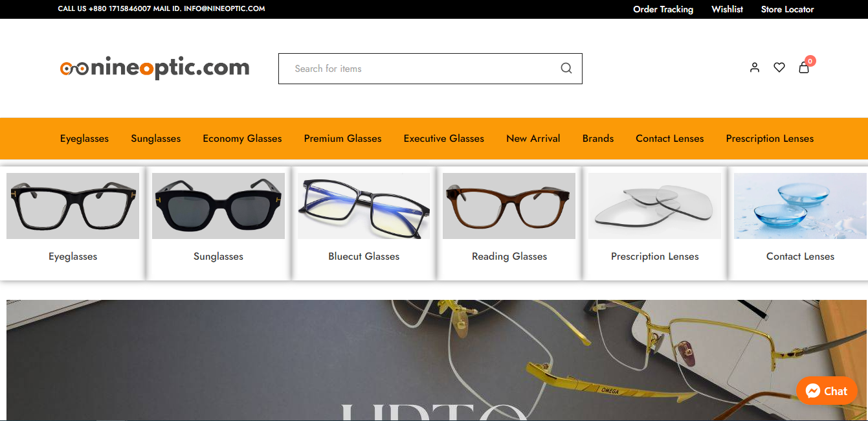Open the Wishlist link in top bar
Image resolution: width=868 pixels, height=421 pixels.
727,9
